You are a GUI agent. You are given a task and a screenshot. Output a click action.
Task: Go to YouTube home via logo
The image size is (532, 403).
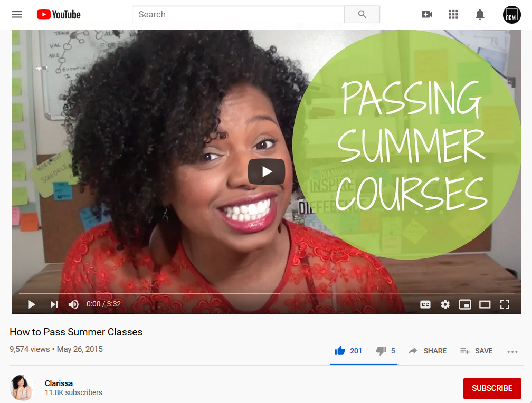click(59, 15)
